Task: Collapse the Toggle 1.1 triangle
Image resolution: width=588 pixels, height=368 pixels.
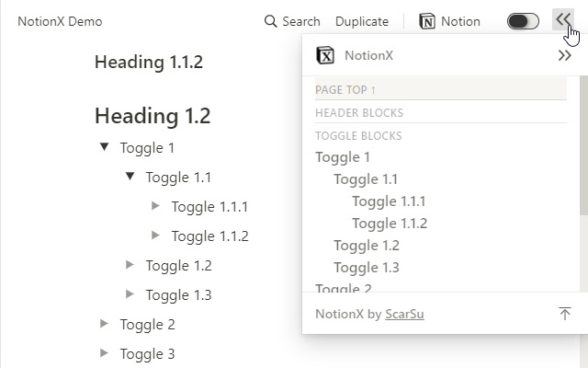Action: tap(130, 177)
